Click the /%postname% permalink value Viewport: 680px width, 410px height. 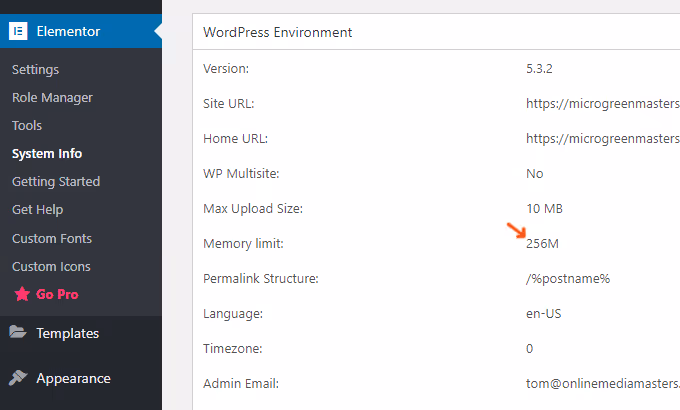pos(568,279)
